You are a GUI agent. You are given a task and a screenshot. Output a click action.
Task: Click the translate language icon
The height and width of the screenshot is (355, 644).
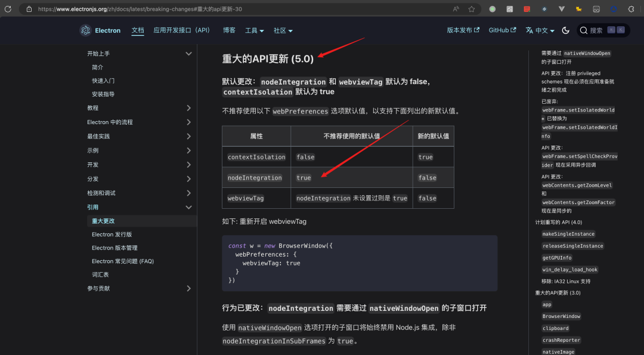pyautogui.click(x=530, y=30)
